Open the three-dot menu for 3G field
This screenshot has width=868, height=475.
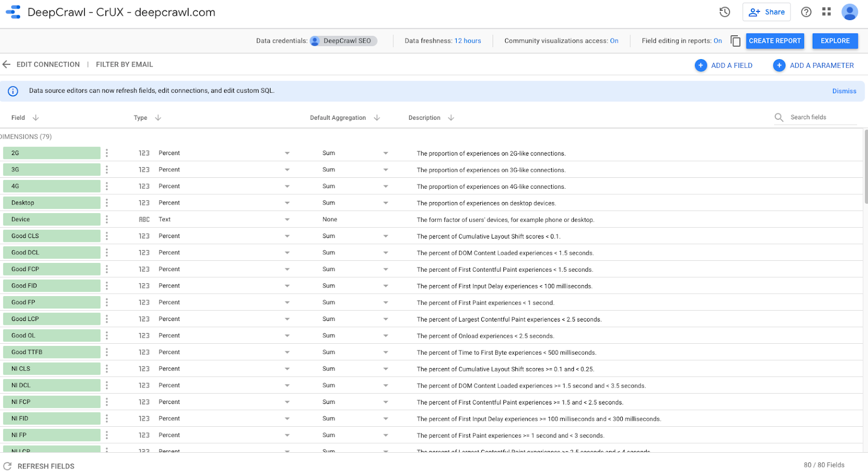[107, 170]
